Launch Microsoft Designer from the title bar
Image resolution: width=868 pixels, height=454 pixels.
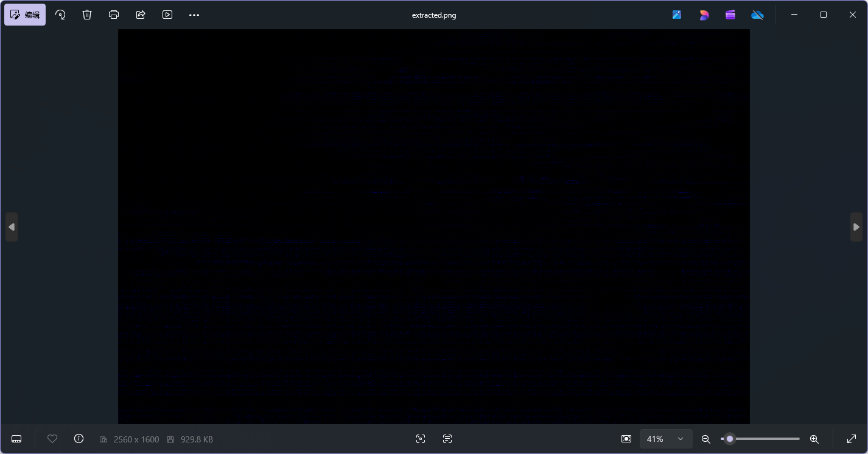point(704,15)
